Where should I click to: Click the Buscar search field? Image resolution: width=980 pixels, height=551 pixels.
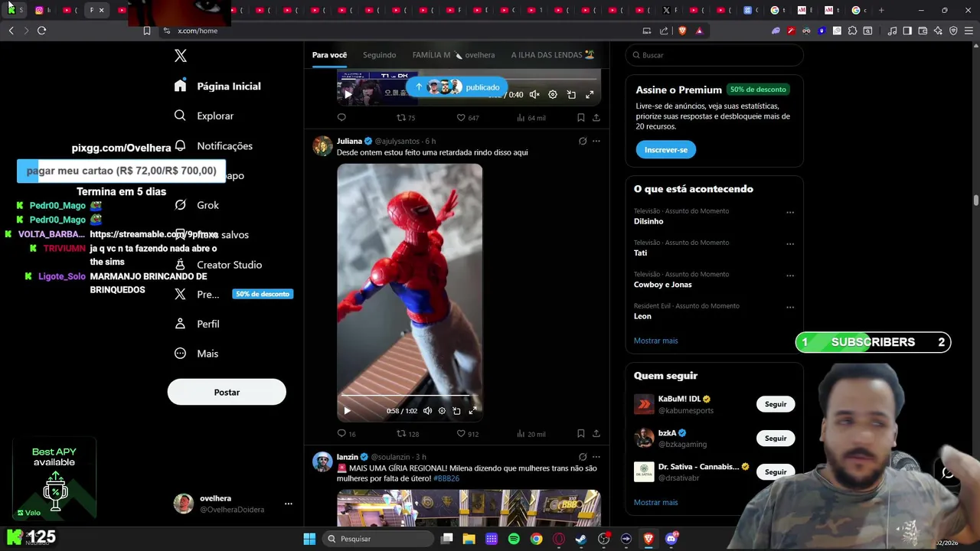click(714, 55)
